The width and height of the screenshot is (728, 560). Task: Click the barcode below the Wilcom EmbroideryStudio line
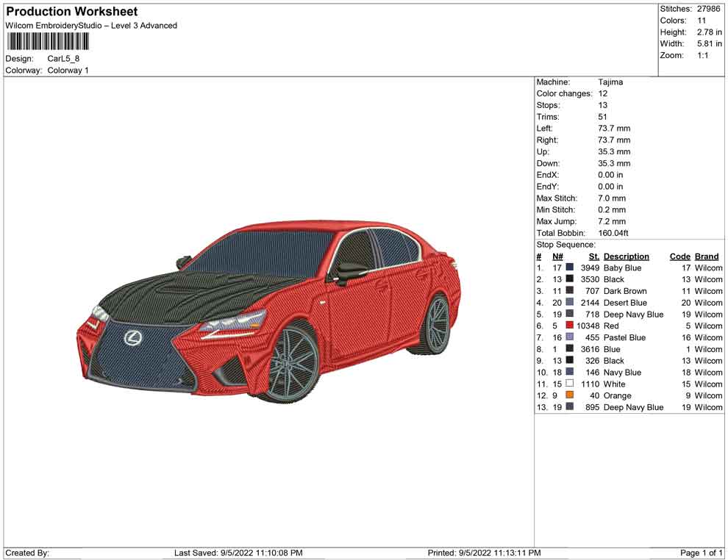click(x=47, y=40)
